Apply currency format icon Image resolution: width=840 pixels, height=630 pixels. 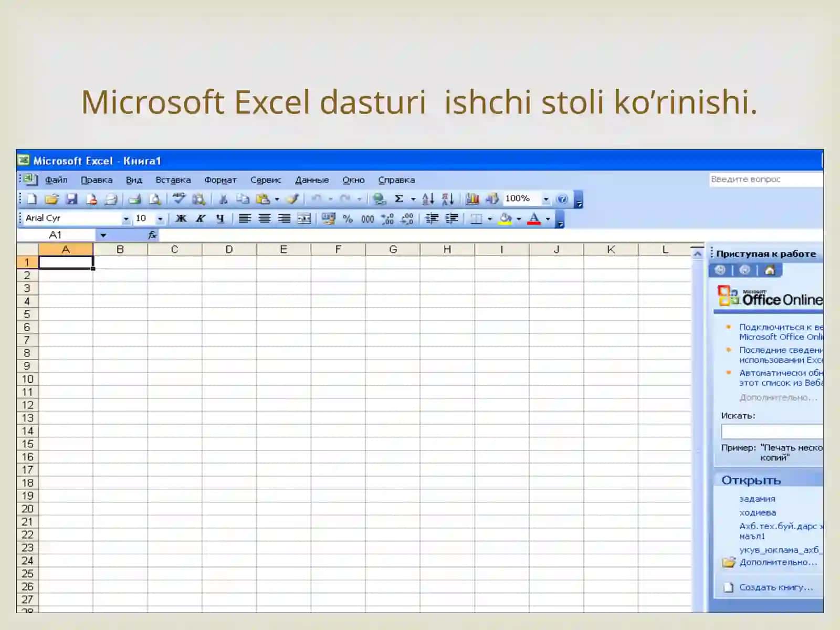click(x=329, y=218)
